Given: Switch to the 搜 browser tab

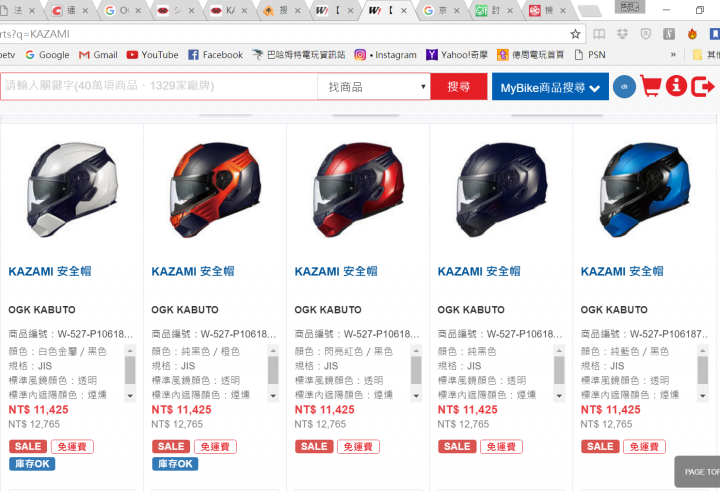Looking at the screenshot, I should pyautogui.click(x=282, y=10).
